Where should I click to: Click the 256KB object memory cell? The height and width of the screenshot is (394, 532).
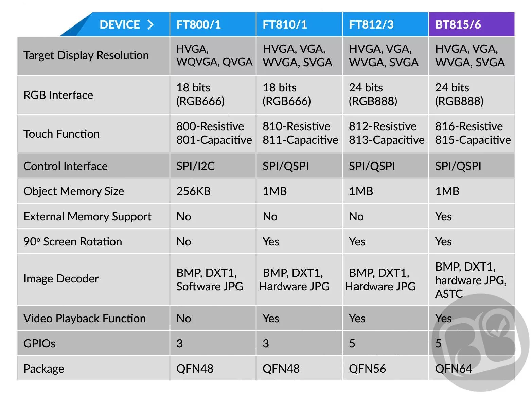[213, 191]
